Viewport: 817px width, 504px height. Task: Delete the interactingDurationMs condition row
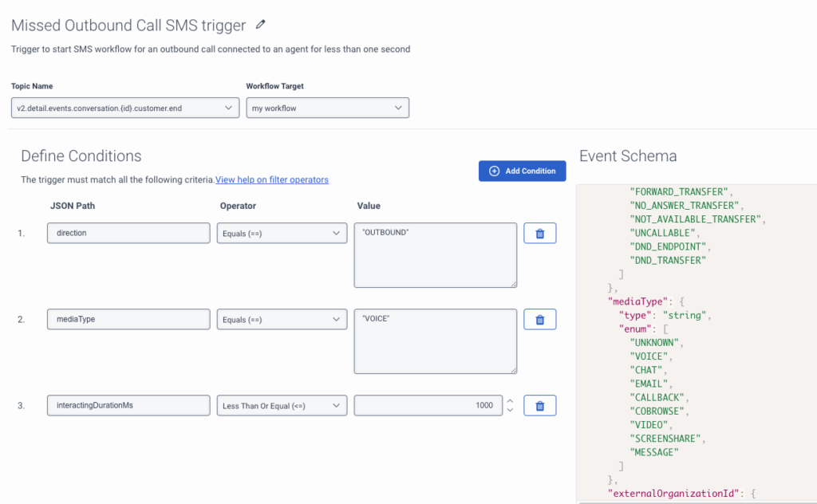click(540, 406)
